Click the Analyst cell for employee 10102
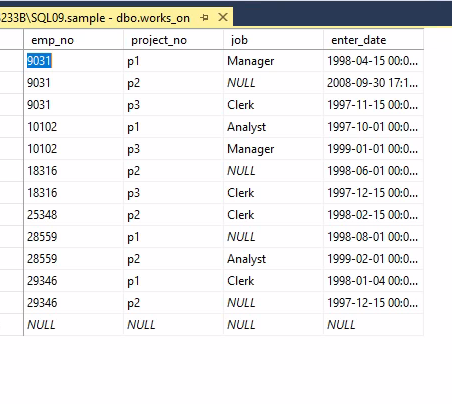Viewport: 452px width, 404px height. 273,127
